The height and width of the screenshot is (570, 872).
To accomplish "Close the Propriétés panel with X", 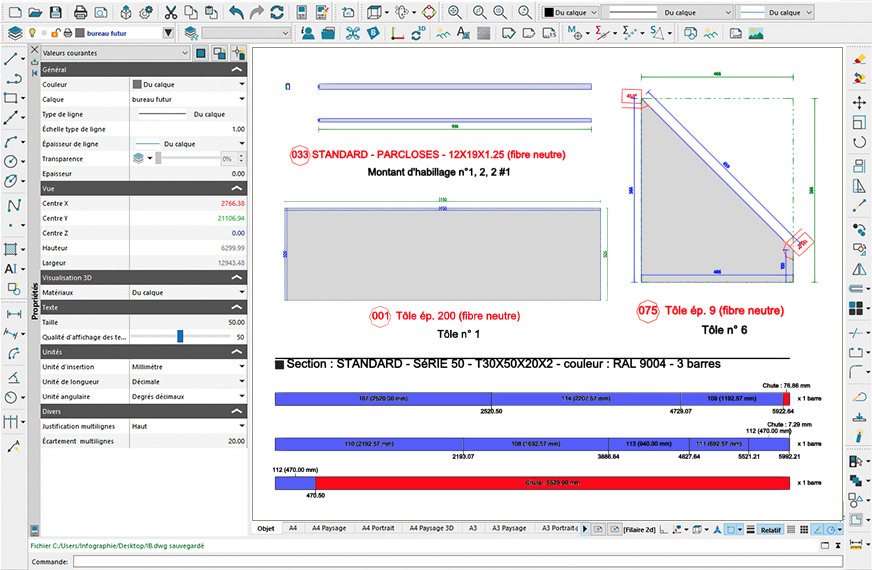I will click(35, 50).
